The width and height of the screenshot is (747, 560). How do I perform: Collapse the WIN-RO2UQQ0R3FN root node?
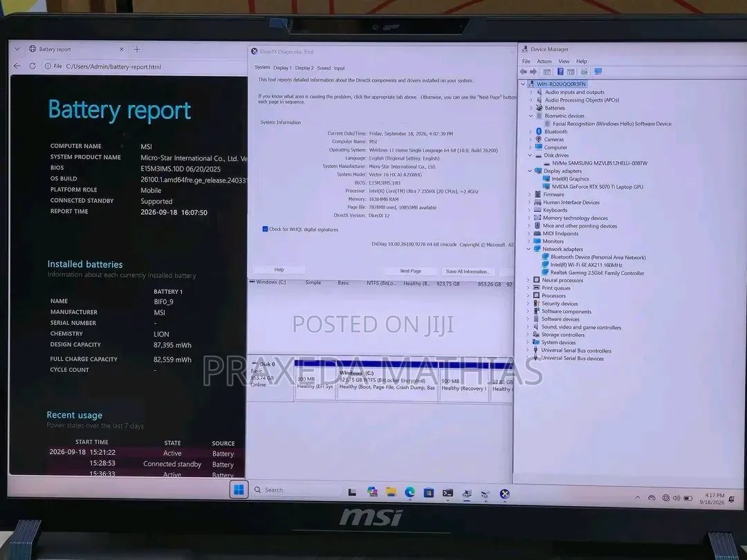(x=523, y=84)
